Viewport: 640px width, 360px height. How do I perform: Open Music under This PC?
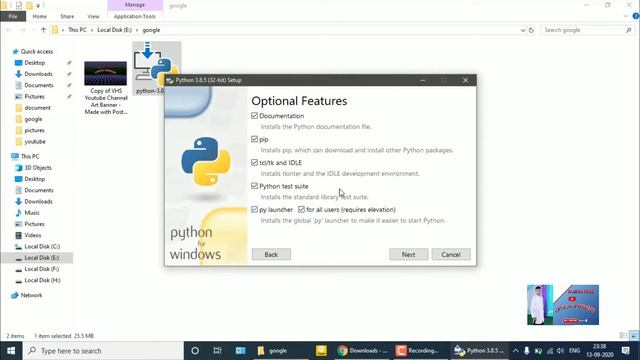(32, 213)
